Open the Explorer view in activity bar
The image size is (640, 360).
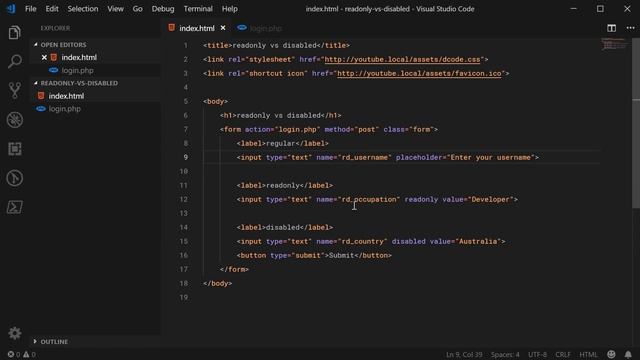(14, 33)
